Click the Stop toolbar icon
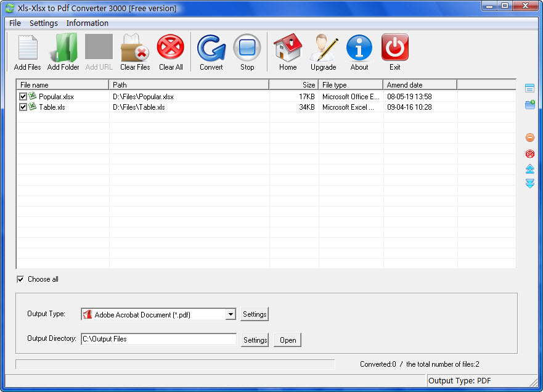This screenshot has height=392, width=543. (x=247, y=47)
